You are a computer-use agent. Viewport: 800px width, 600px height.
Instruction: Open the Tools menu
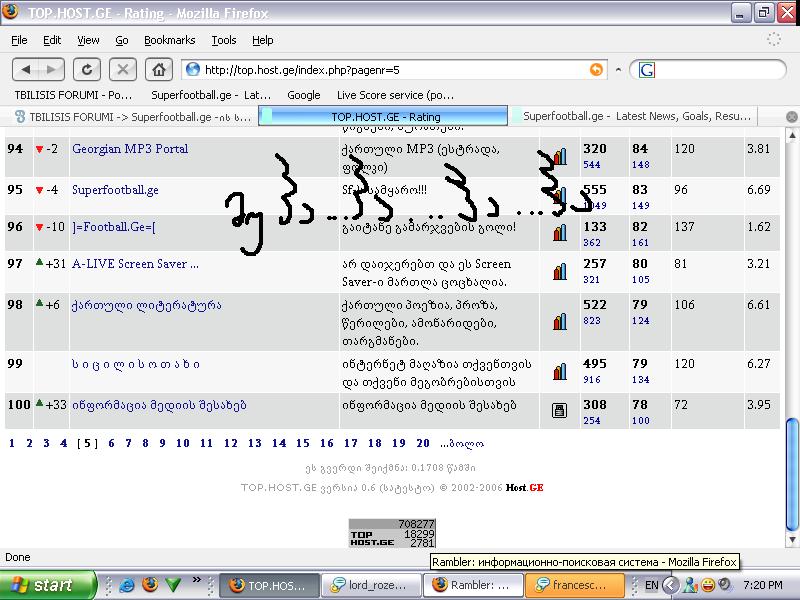pos(224,40)
